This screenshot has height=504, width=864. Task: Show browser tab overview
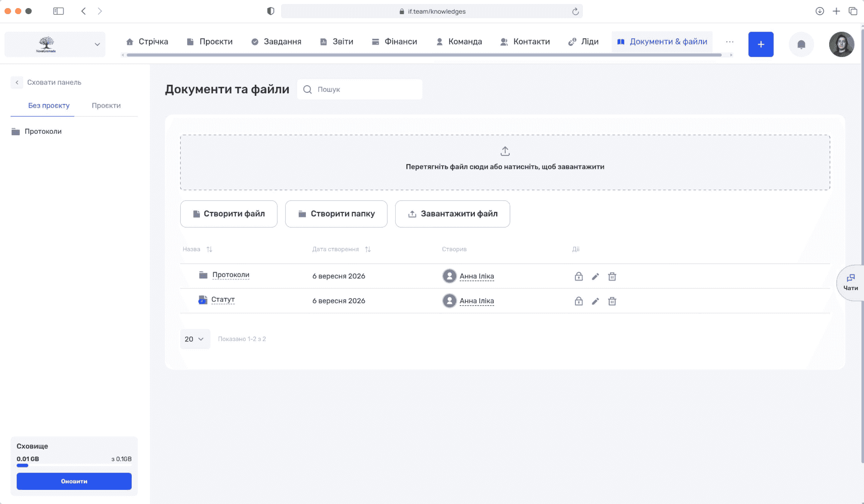click(853, 11)
